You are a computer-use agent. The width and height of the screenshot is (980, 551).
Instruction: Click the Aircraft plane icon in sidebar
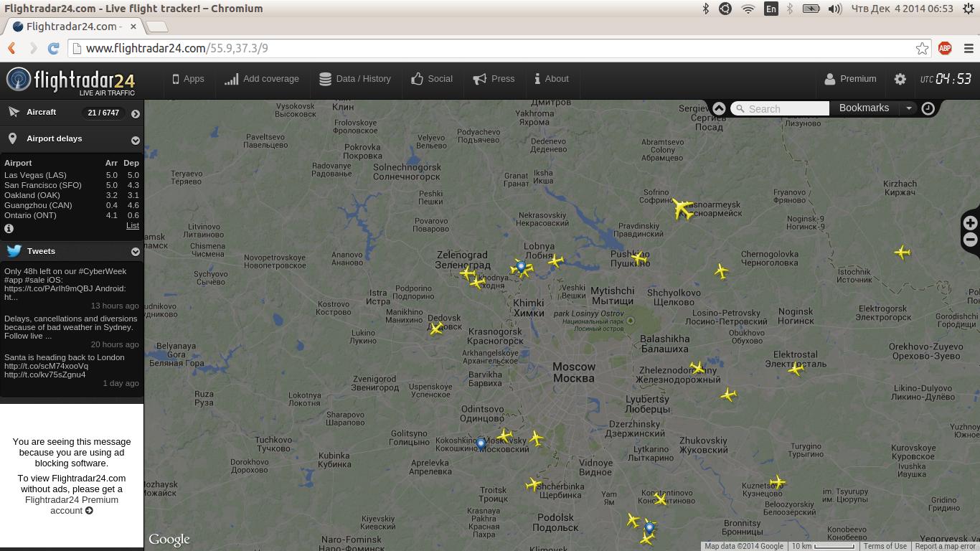(x=14, y=112)
